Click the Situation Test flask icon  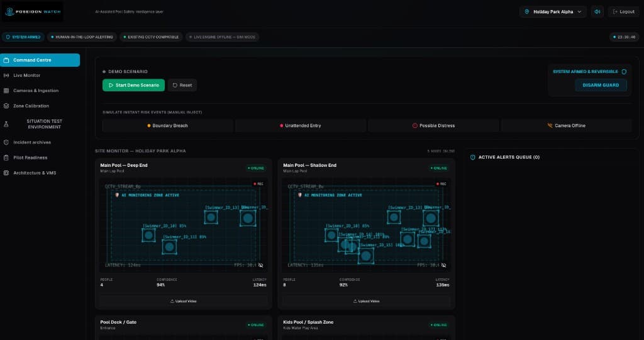click(x=6, y=124)
